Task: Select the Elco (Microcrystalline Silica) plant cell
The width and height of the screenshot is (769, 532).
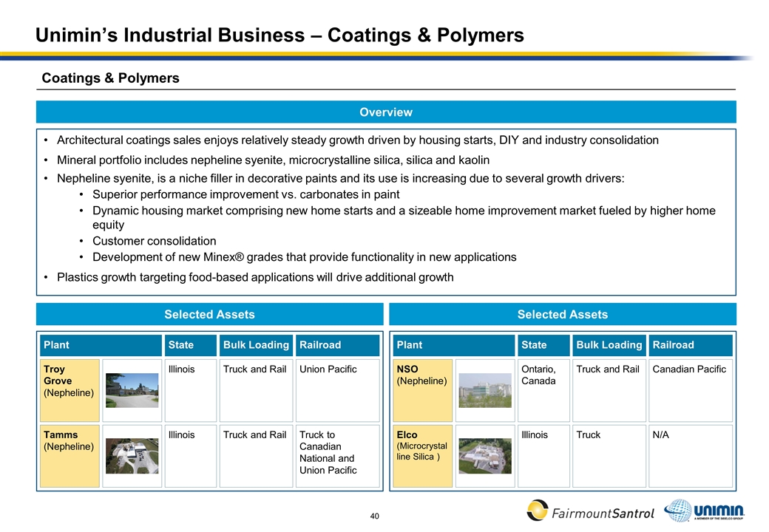Action: tap(422, 456)
